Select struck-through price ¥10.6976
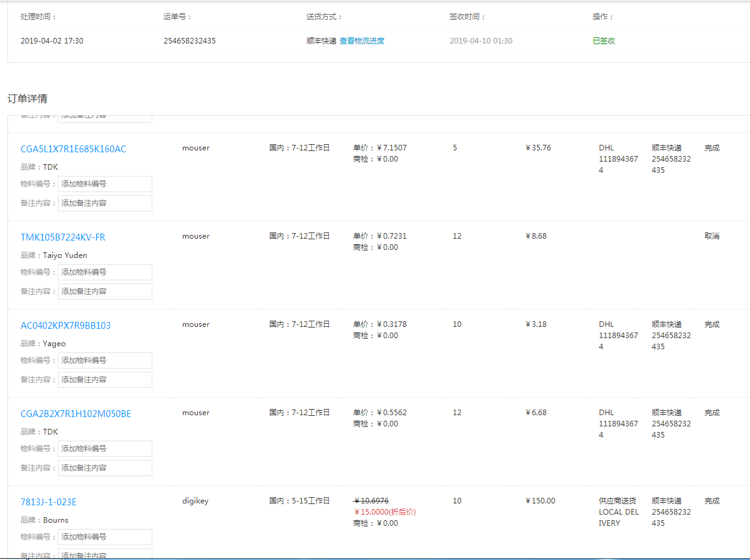This screenshot has width=750, height=560. point(371,501)
